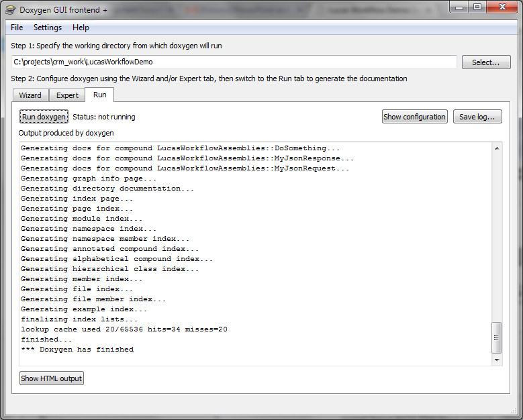Click Save log... button

pyautogui.click(x=477, y=117)
